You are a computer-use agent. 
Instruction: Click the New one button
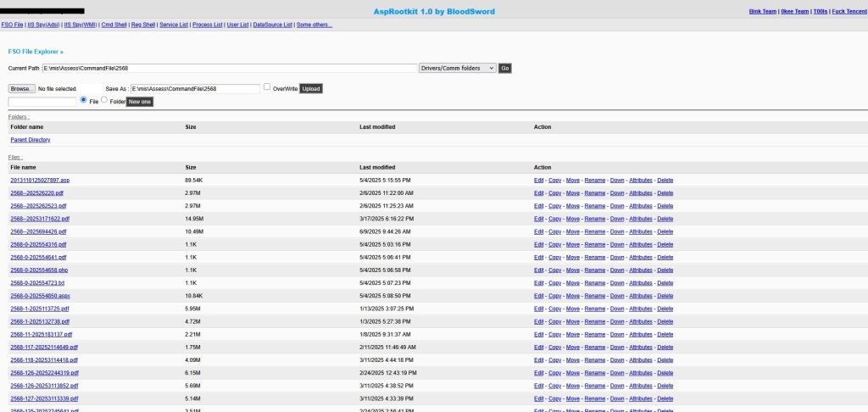click(x=140, y=102)
